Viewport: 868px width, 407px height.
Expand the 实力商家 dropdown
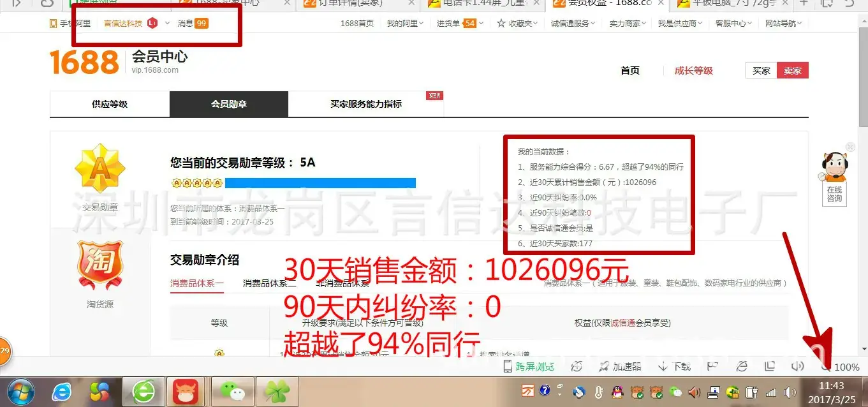point(628,24)
